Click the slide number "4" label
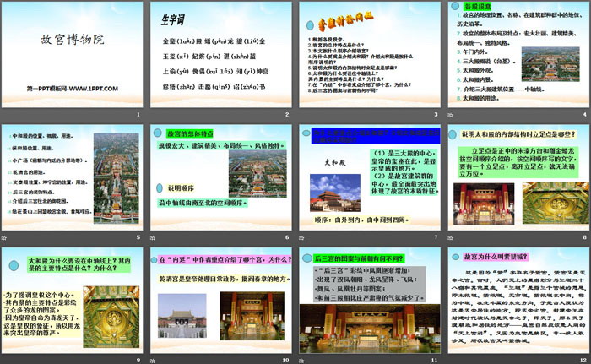 point(585,114)
